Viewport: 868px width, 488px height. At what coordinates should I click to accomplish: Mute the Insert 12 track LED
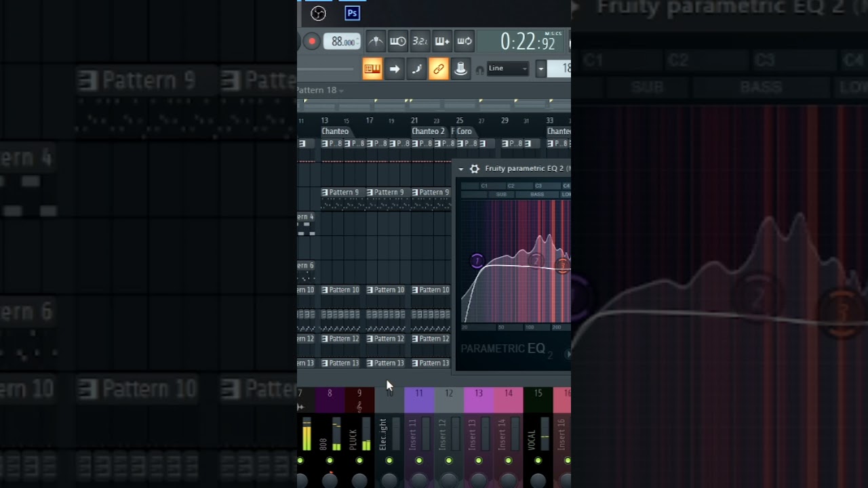click(449, 461)
